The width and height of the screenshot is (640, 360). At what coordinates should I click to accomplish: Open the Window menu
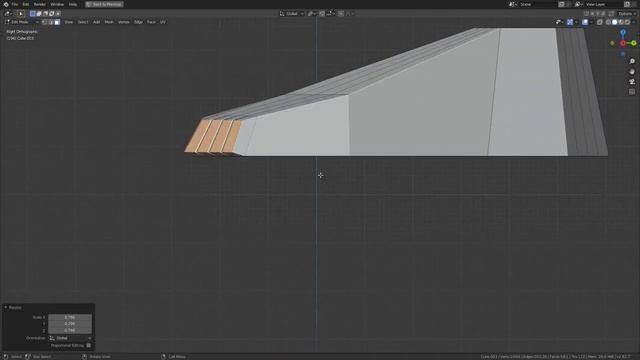[57, 4]
